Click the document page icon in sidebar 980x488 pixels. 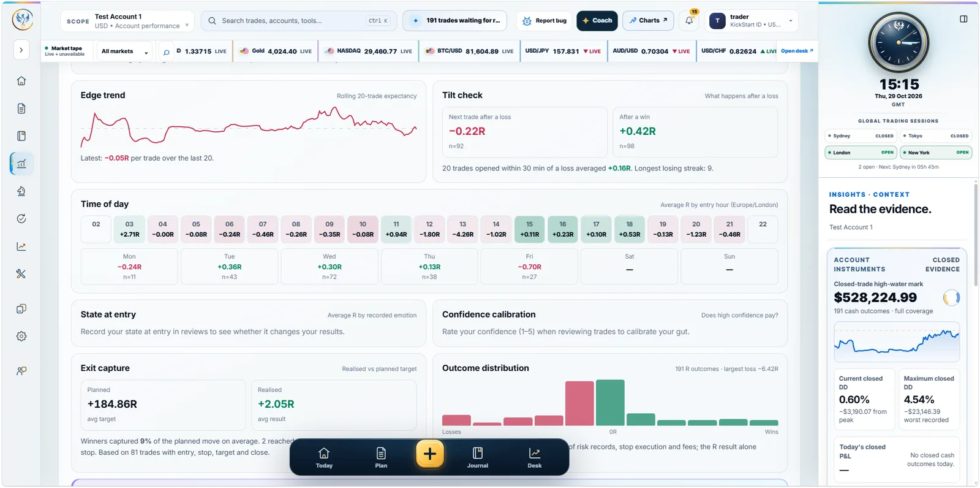pos(21,109)
